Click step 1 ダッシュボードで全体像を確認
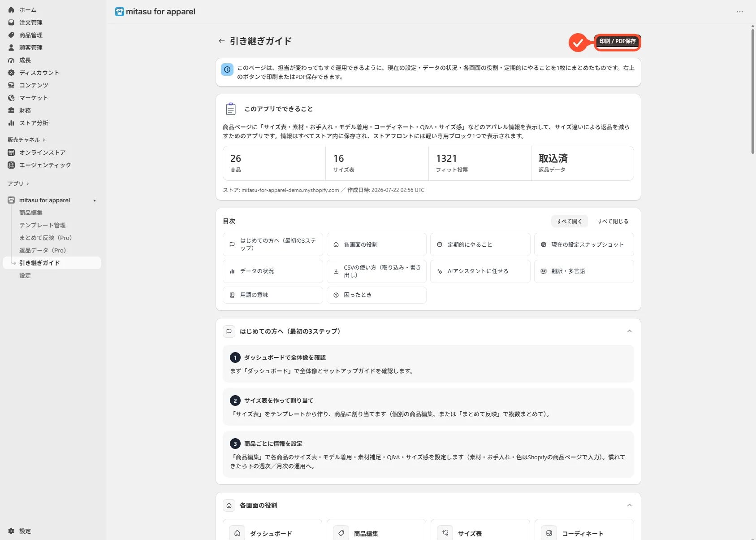 coord(428,364)
